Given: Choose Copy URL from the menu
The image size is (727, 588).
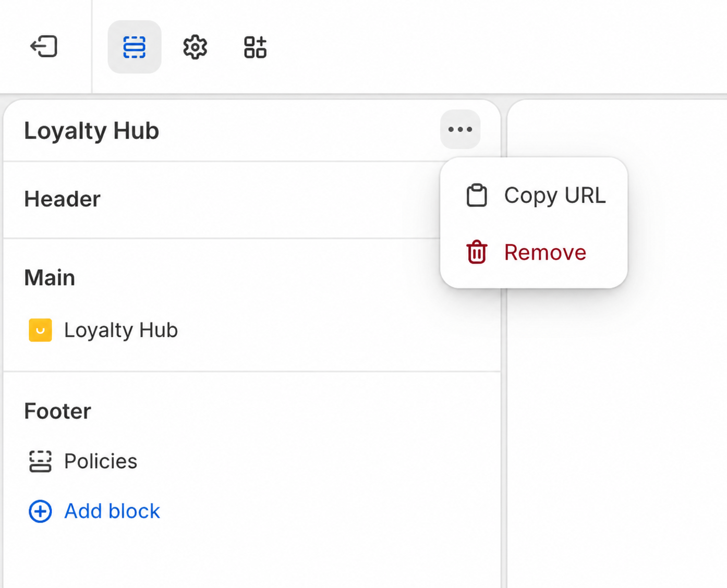Looking at the screenshot, I should click(x=534, y=195).
